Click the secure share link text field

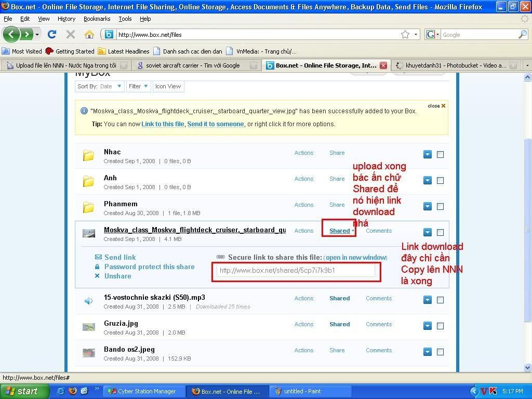point(295,271)
